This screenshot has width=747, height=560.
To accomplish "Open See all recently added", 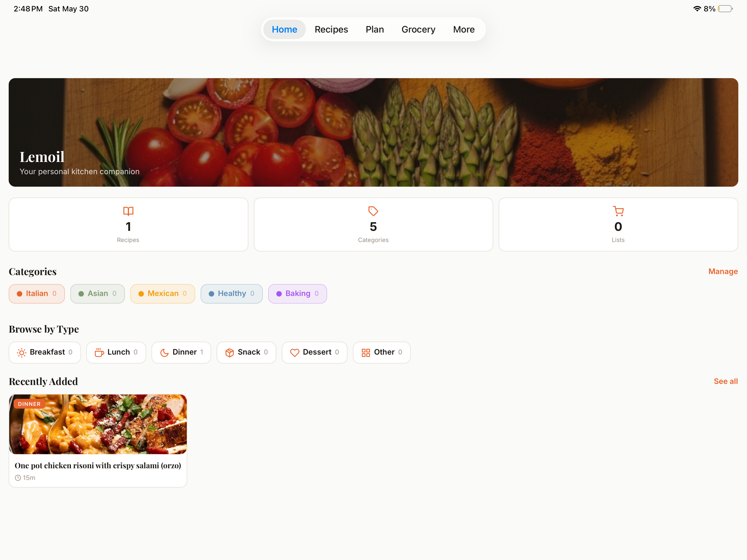I will click(725, 381).
